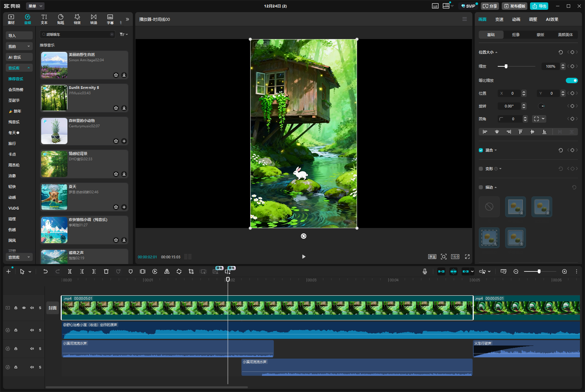
Task: Click the 导出 export button
Action: point(539,6)
